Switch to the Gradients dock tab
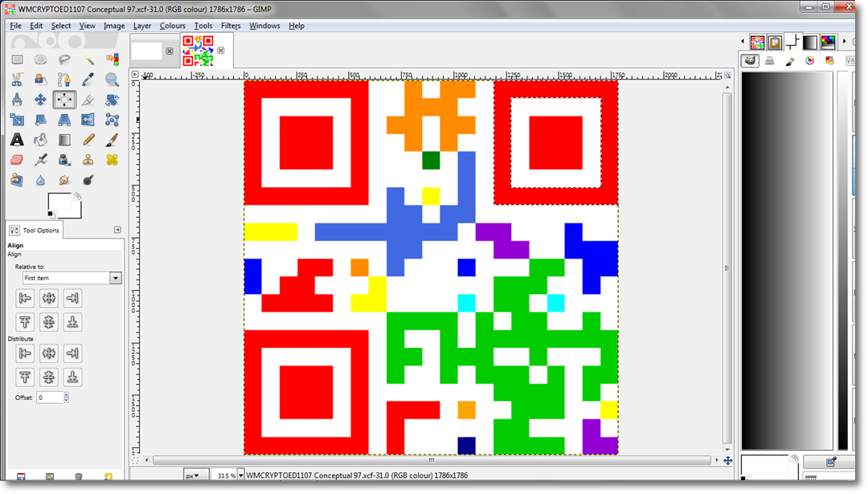The height and width of the screenshot is (494, 868). point(810,42)
